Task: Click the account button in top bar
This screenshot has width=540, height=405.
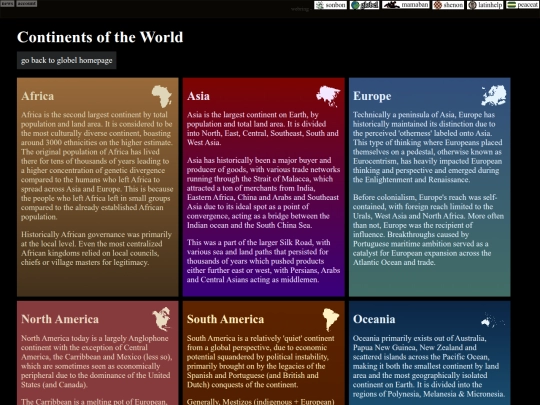Action: [27, 3]
